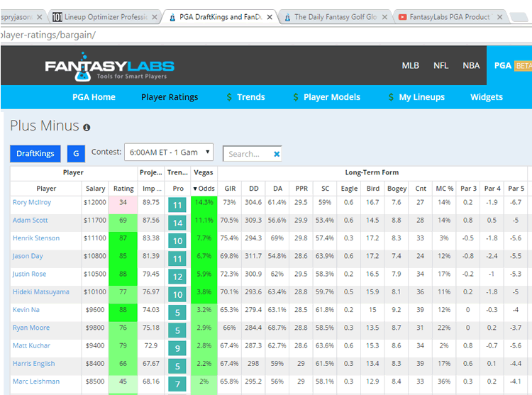Open the Contest dropdown 6:00AM ET

(169, 152)
